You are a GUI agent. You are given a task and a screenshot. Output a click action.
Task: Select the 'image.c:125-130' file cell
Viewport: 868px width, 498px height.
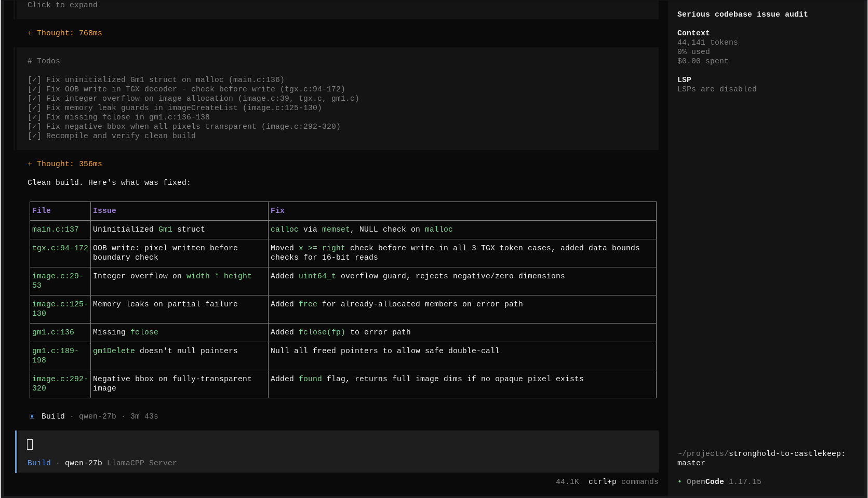point(60,309)
